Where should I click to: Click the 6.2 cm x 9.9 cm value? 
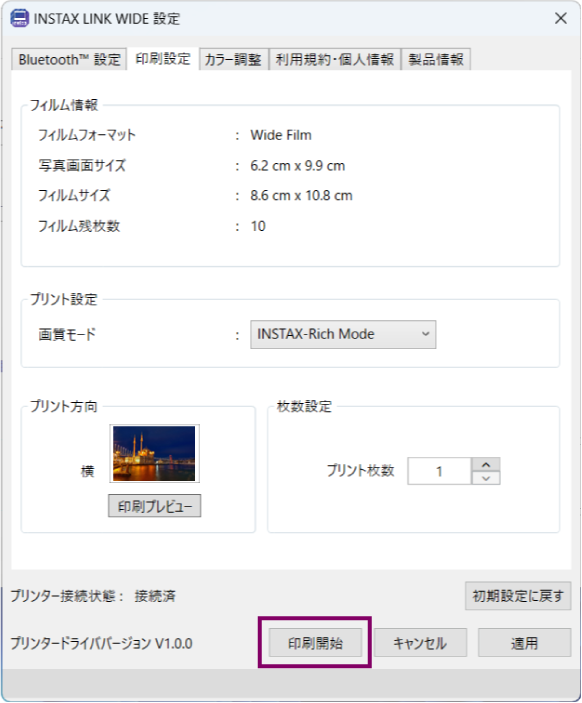click(298, 166)
